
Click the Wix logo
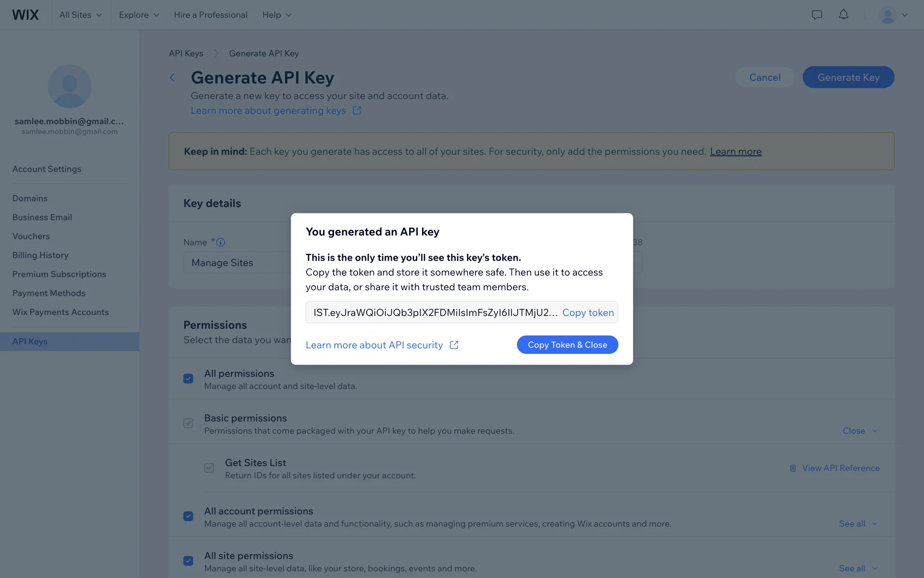[x=26, y=15]
